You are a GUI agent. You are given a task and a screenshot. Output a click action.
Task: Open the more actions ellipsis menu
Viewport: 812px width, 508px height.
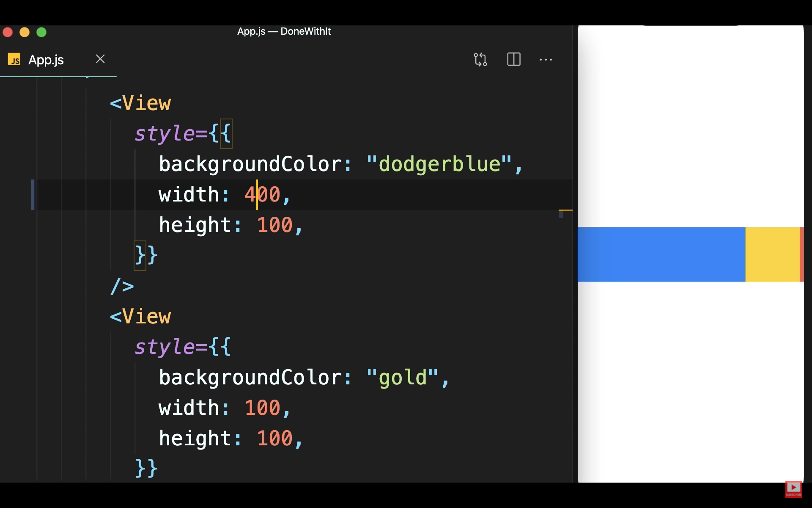[546, 60]
